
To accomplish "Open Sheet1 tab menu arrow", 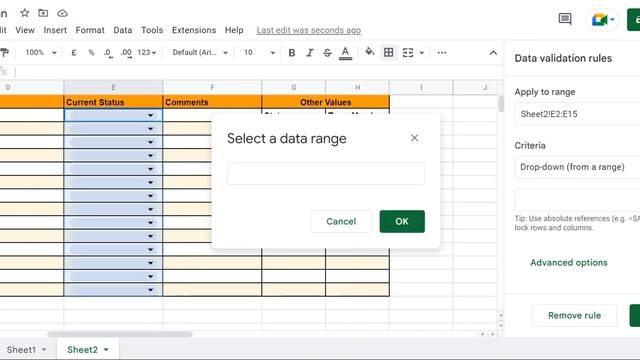I will pyautogui.click(x=44, y=350).
